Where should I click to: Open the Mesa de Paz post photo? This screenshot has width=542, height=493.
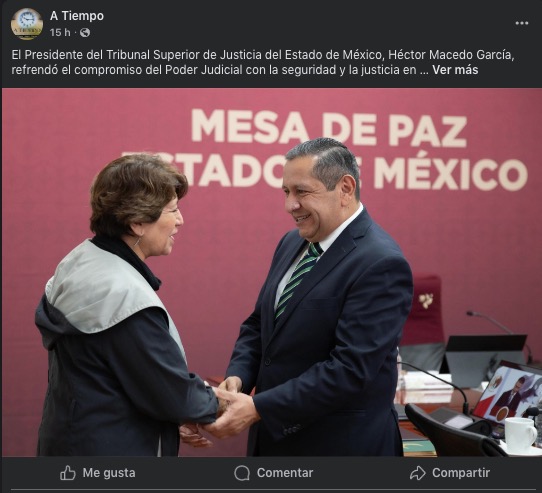272,272
